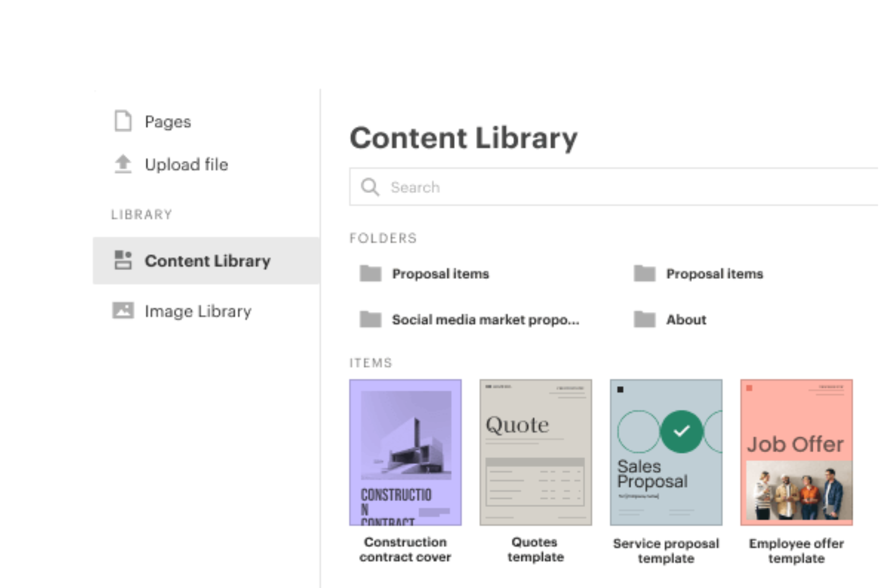Viewport: 882px width, 588px height.
Task: Open the Social media market proposal folder
Action: pyautogui.click(x=485, y=319)
